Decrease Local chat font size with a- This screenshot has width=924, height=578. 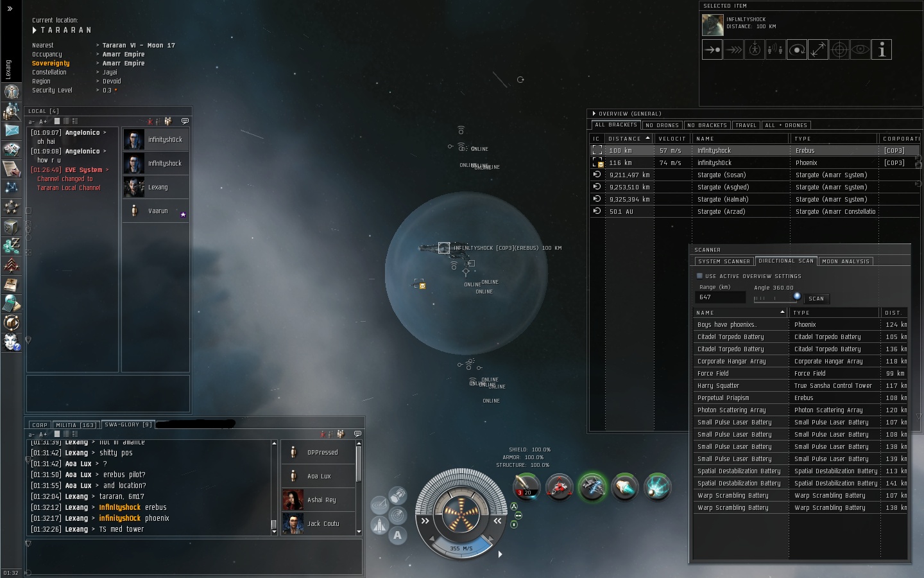(31, 121)
